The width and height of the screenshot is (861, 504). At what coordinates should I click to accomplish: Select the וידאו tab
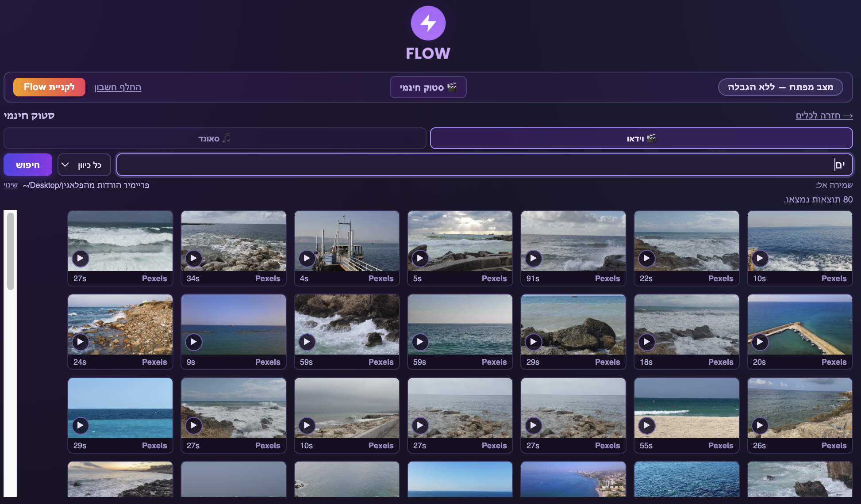point(641,138)
